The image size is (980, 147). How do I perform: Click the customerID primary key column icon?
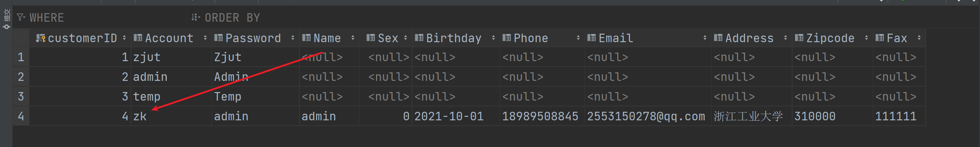point(41,38)
